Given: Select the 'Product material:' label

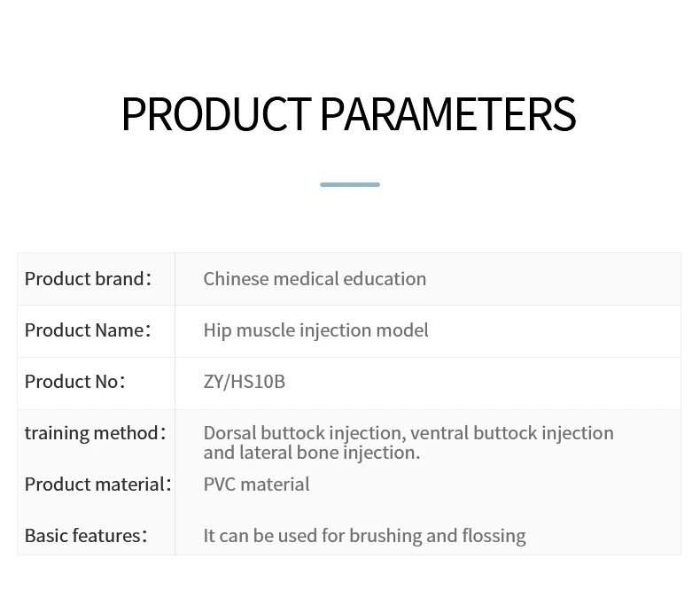Looking at the screenshot, I should point(97,485).
